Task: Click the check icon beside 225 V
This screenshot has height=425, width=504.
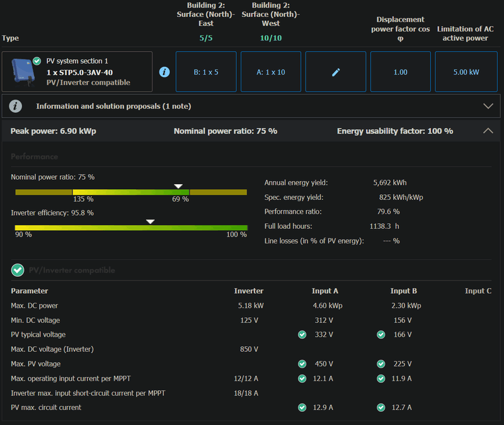Action: [x=381, y=364]
